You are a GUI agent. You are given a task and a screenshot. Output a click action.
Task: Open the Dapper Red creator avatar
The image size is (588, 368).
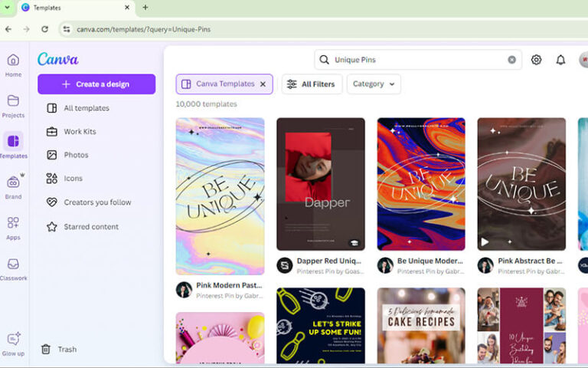pyautogui.click(x=285, y=265)
